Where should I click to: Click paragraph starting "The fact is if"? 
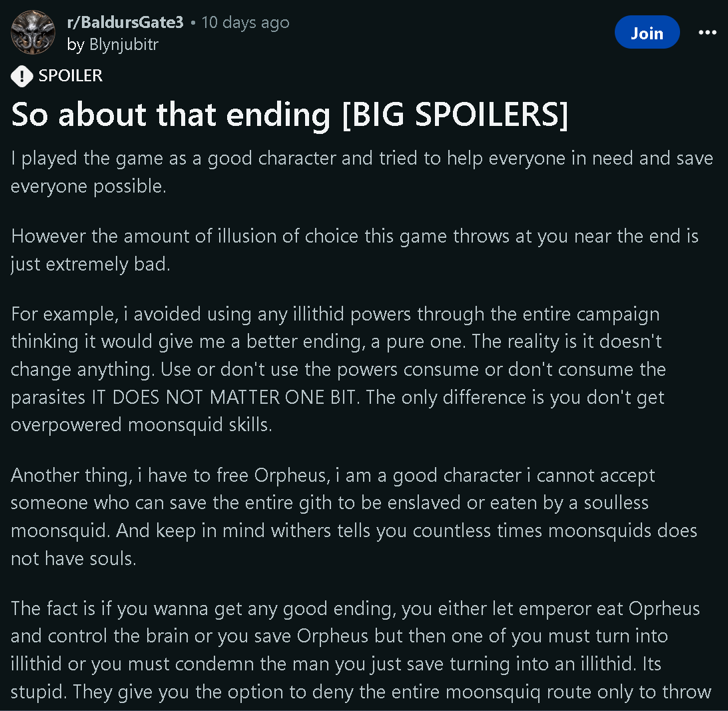(x=361, y=650)
